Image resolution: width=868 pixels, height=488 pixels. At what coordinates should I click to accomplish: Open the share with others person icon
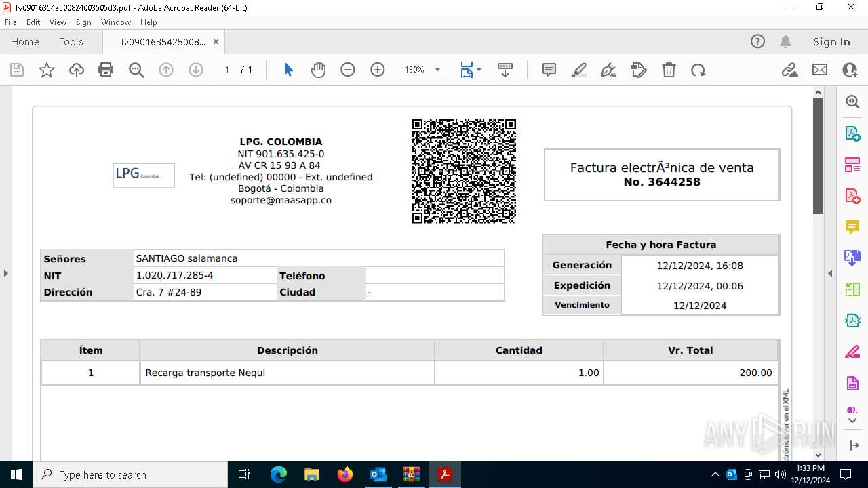850,70
